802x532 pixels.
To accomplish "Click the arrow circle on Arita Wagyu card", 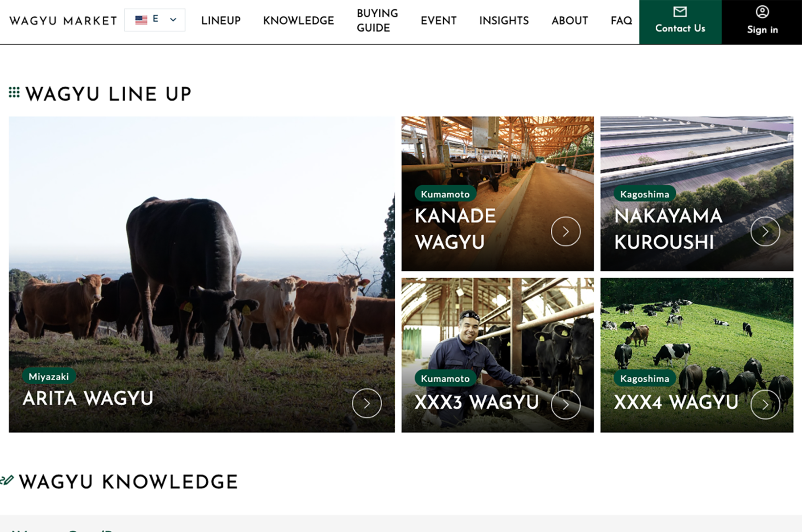I will point(367,403).
